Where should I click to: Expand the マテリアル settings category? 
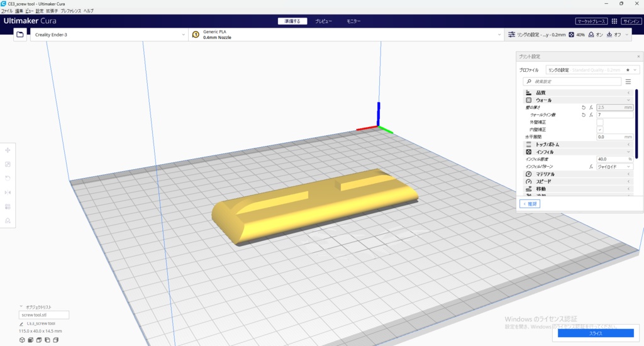point(578,174)
